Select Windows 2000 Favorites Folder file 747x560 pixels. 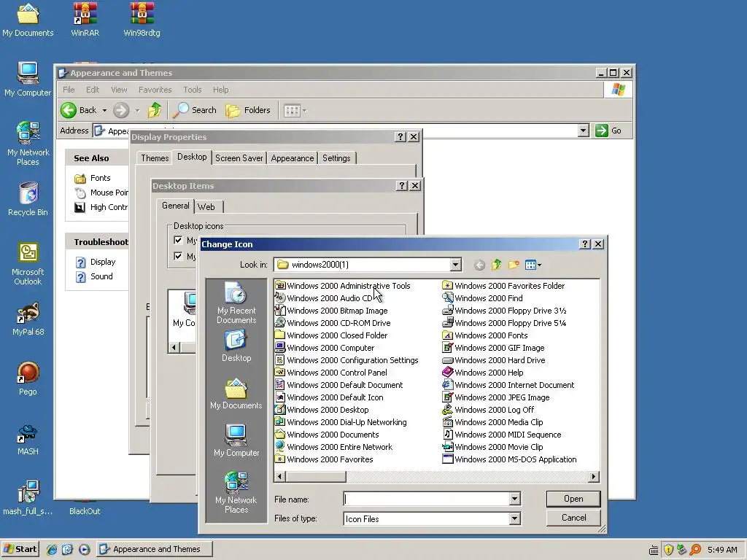click(503, 286)
